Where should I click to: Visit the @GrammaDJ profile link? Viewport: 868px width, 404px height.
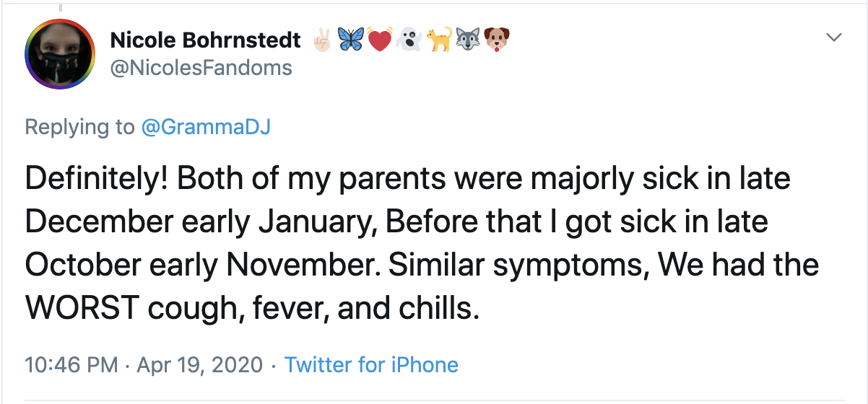tap(206, 127)
